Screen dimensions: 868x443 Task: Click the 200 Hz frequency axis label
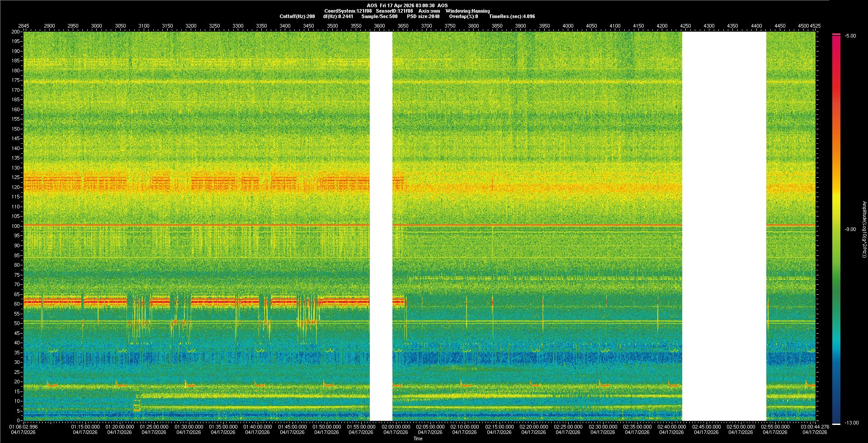coord(15,32)
